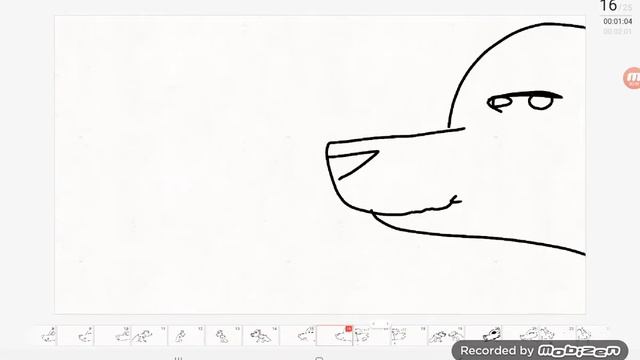Tap the highlighted current frame 16 thumbnail

[335, 335]
